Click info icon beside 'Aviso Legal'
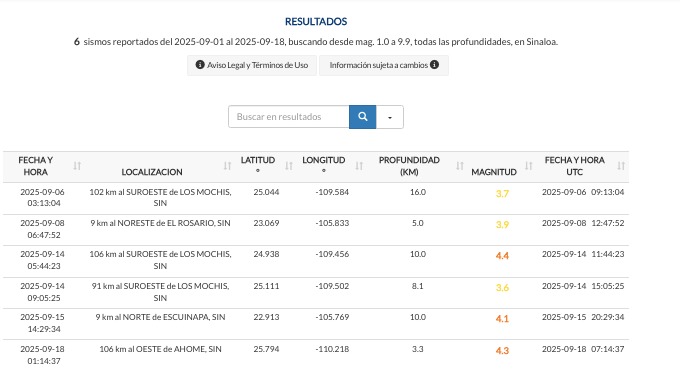680x384 pixels. (x=200, y=65)
